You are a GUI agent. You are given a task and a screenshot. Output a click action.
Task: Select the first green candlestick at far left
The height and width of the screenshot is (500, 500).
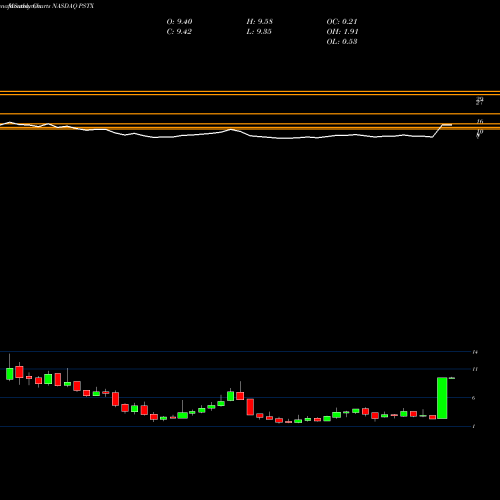click(10, 374)
